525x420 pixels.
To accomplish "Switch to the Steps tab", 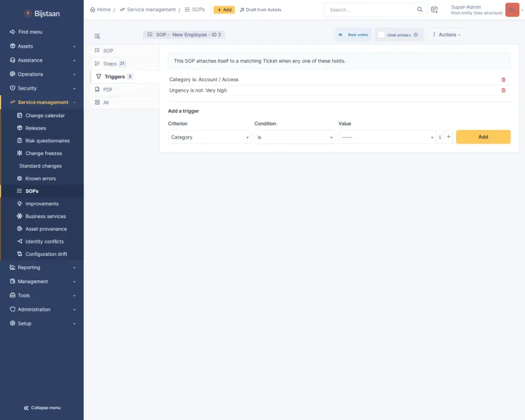I will pyautogui.click(x=125, y=63).
